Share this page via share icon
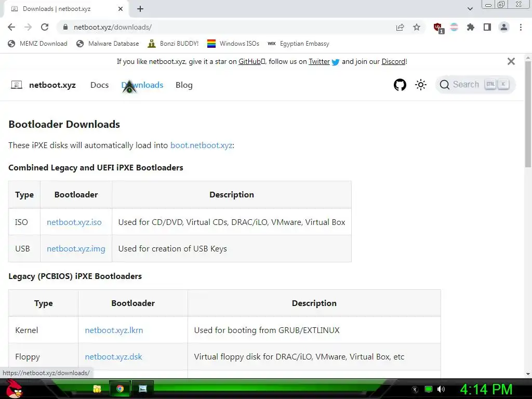The width and height of the screenshot is (532, 399). [400, 27]
